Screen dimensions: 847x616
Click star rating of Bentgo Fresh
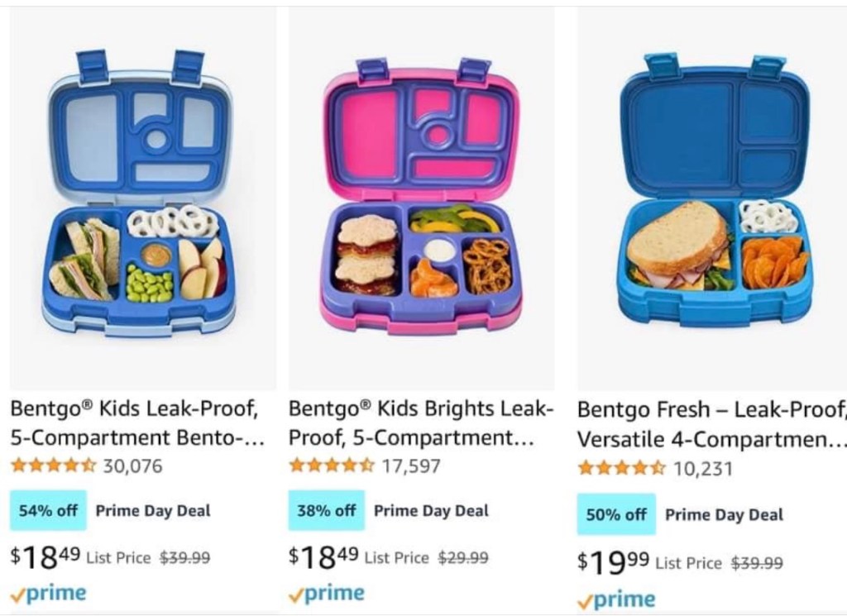pos(621,469)
